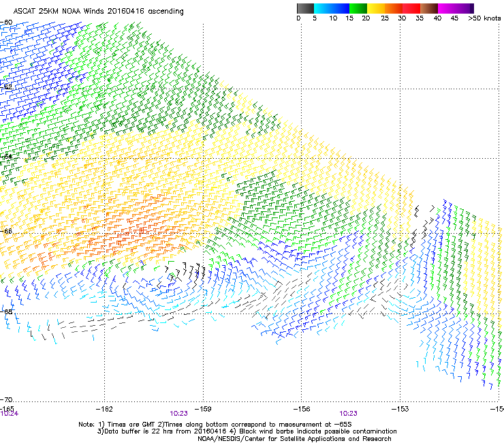This screenshot has height=443, width=504.
Task: Click the dark purple >50 knots legend swatch
Action: coord(472,8)
